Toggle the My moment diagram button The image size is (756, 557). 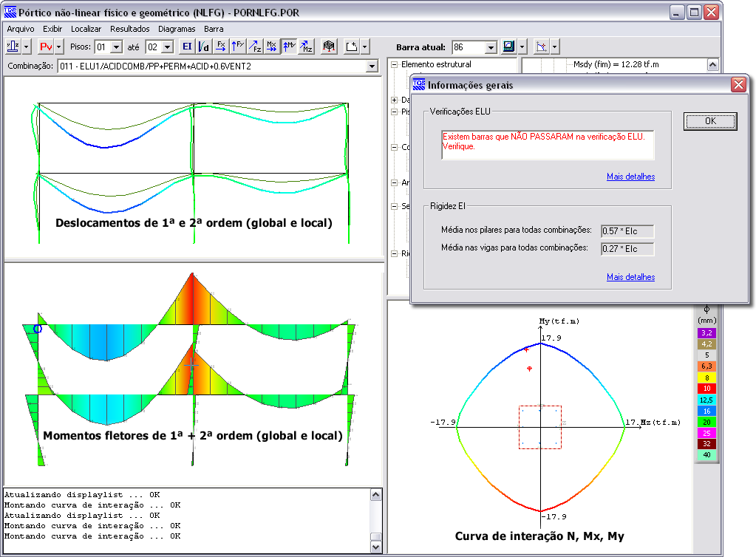(x=289, y=47)
